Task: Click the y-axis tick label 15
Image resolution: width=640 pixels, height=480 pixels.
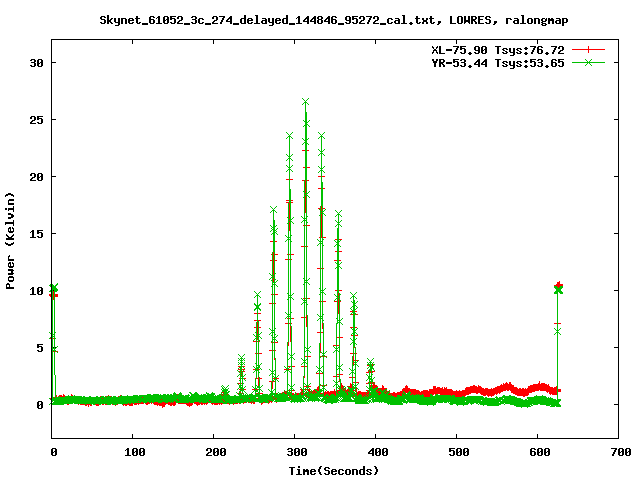Action: [37, 234]
